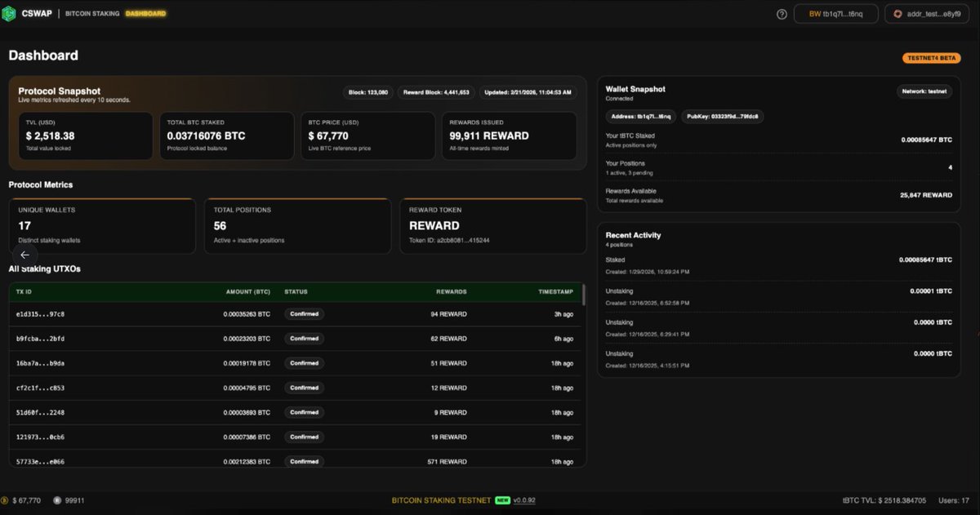This screenshot has width=980, height=515.
Task: Open the help question mark icon
Action: pos(782,14)
